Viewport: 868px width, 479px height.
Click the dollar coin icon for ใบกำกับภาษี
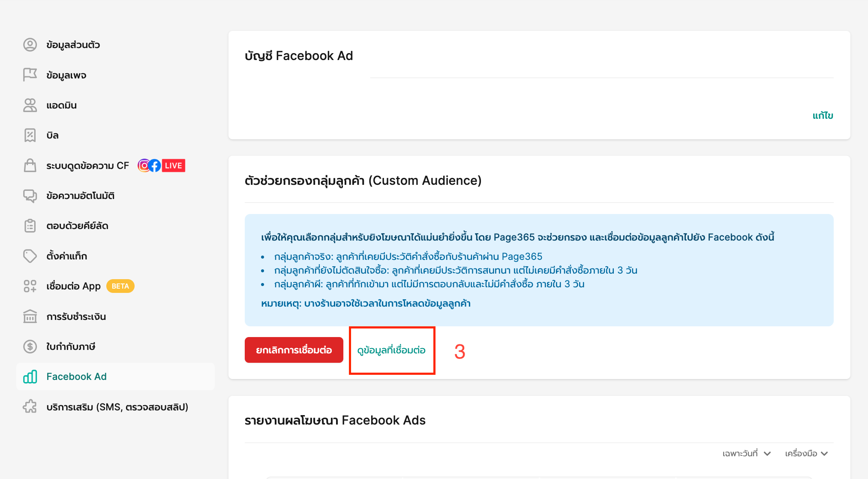30,346
